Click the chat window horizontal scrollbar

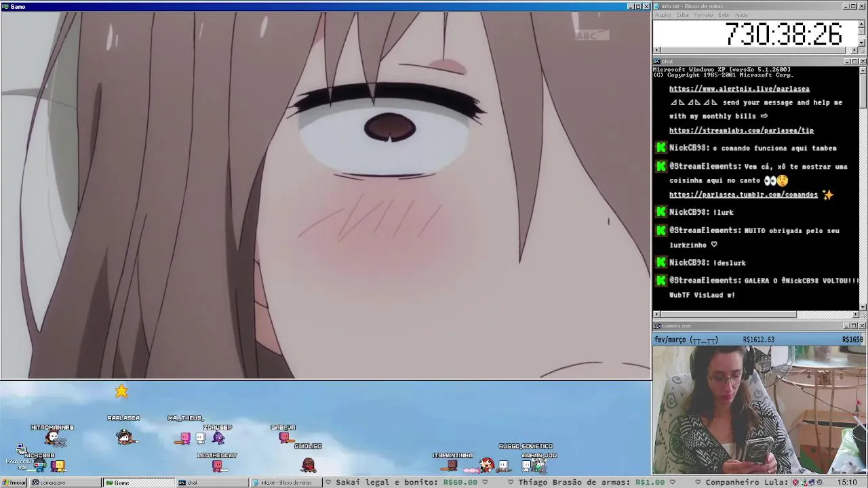[756, 314]
